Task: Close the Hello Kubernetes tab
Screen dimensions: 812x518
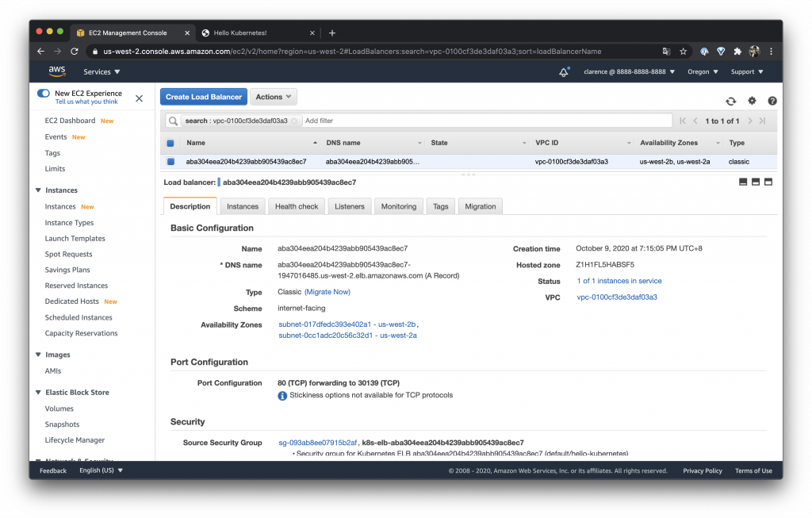Action: point(312,33)
